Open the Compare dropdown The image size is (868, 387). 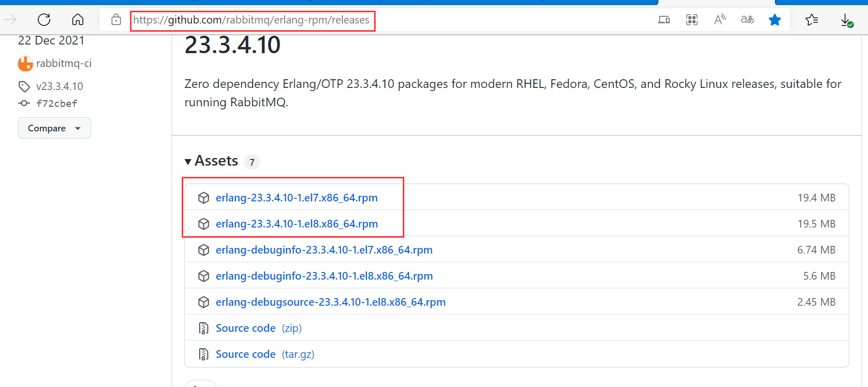tap(54, 128)
